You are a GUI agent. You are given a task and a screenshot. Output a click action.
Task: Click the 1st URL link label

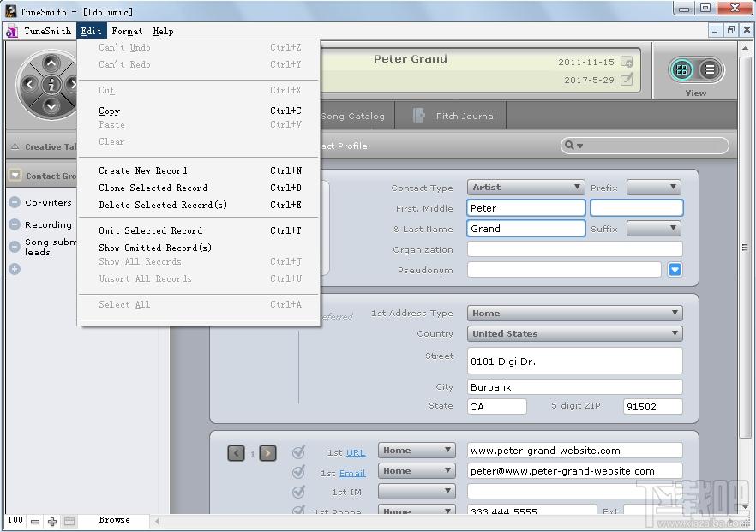(356, 452)
